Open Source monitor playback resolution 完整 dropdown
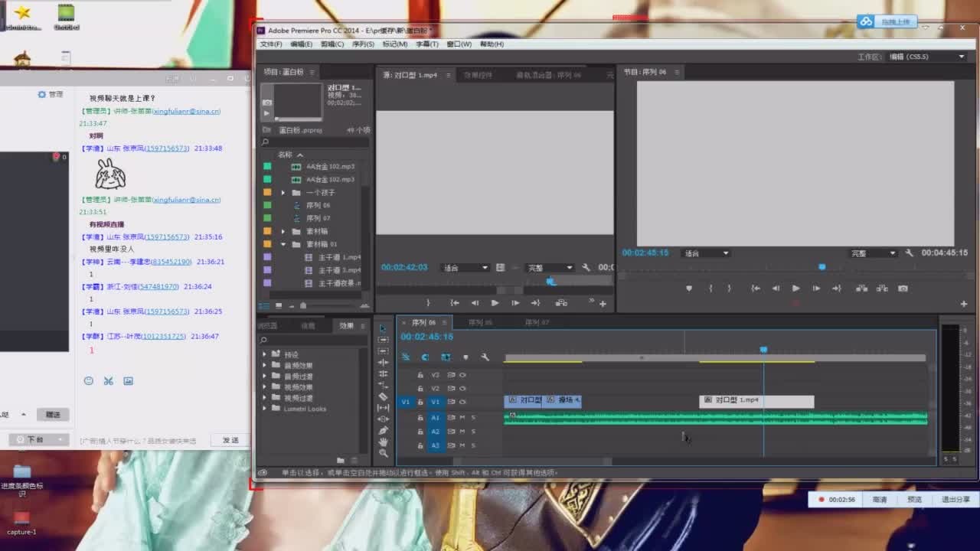Viewport: 980px width, 551px height. 550,268
